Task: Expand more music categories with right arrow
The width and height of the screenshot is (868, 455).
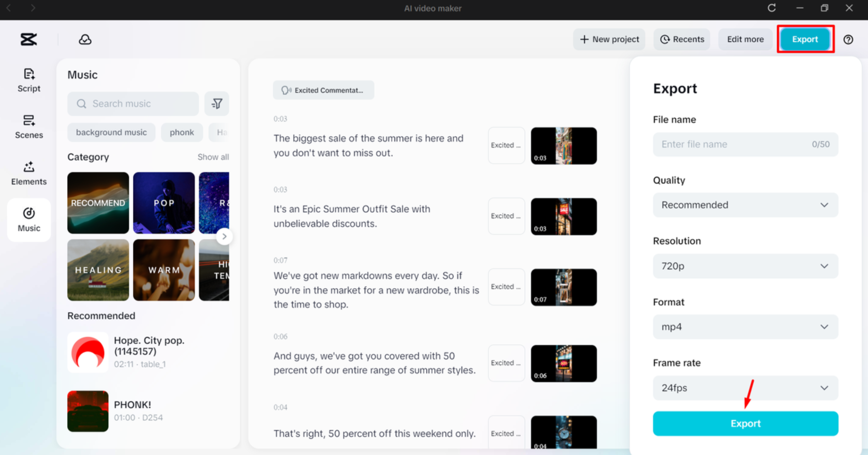Action: coord(224,236)
